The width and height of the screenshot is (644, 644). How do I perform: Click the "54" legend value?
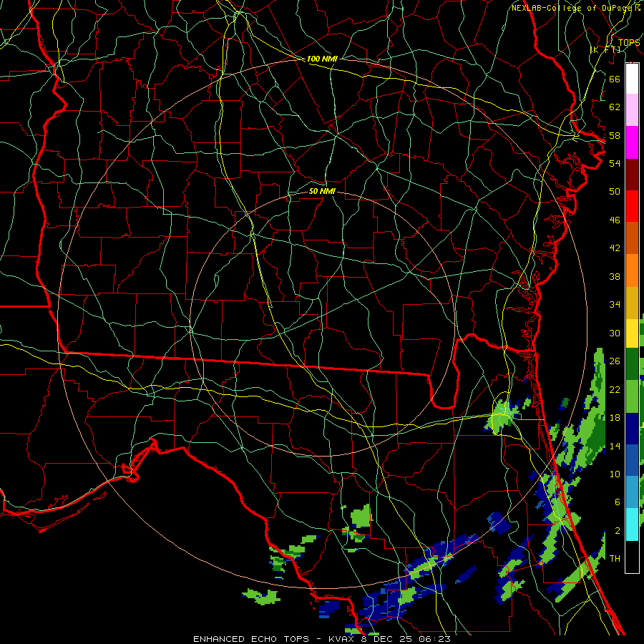615,163
